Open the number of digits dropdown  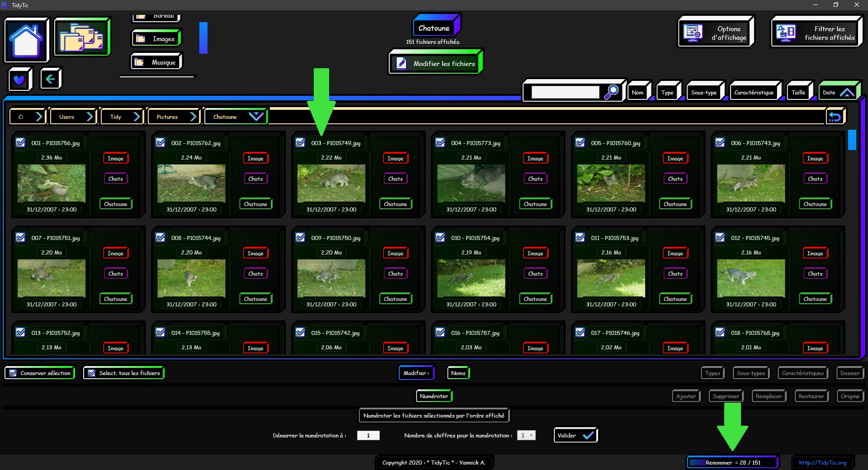526,435
